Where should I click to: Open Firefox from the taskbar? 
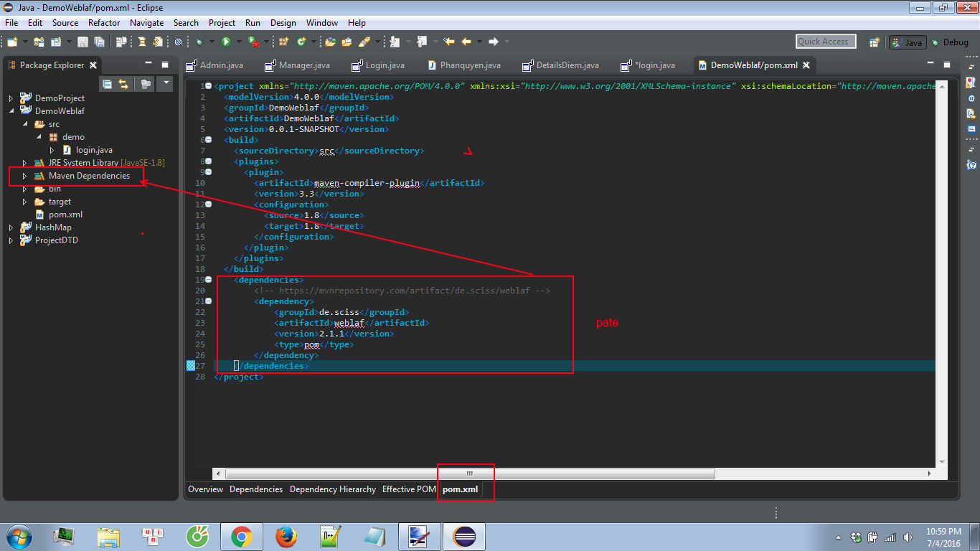286,537
